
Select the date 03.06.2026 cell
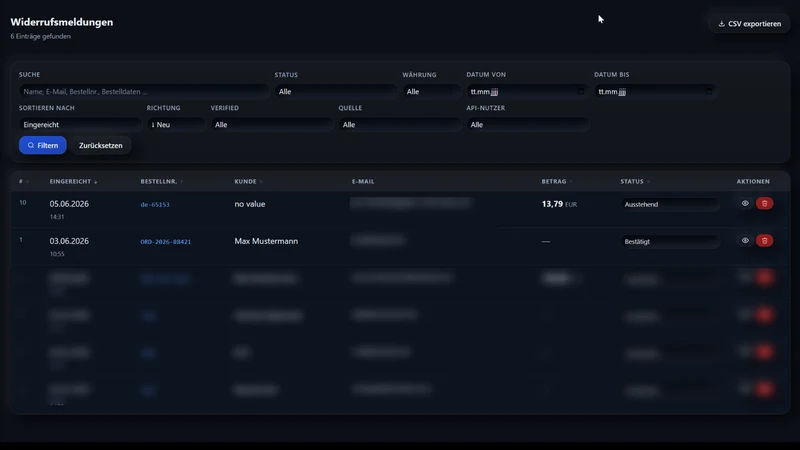pos(69,241)
